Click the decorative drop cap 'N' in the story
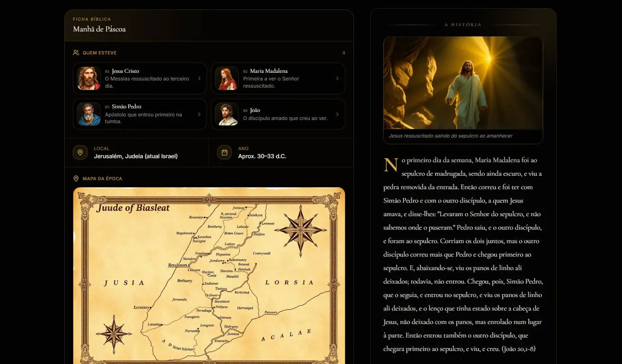622x364 pixels. pyautogui.click(x=390, y=165)
